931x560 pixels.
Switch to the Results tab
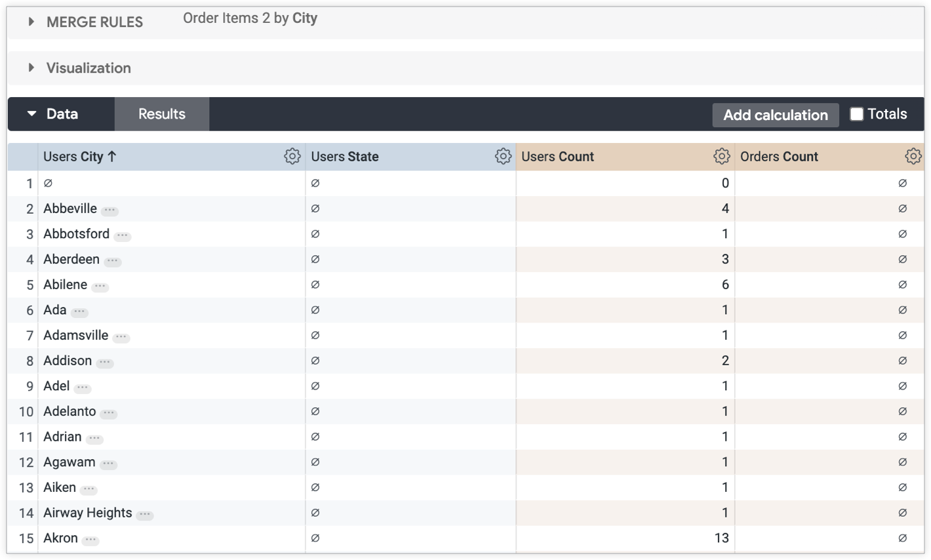(161, 113)
